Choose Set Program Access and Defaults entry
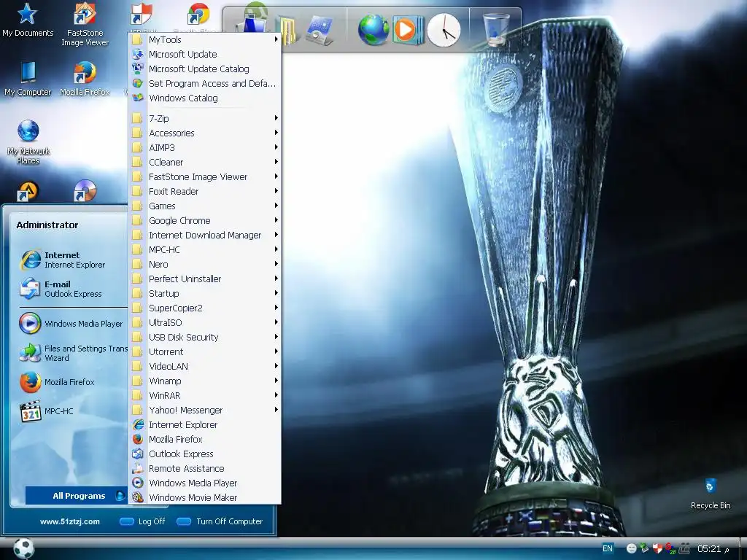 (x=205, y=83)
